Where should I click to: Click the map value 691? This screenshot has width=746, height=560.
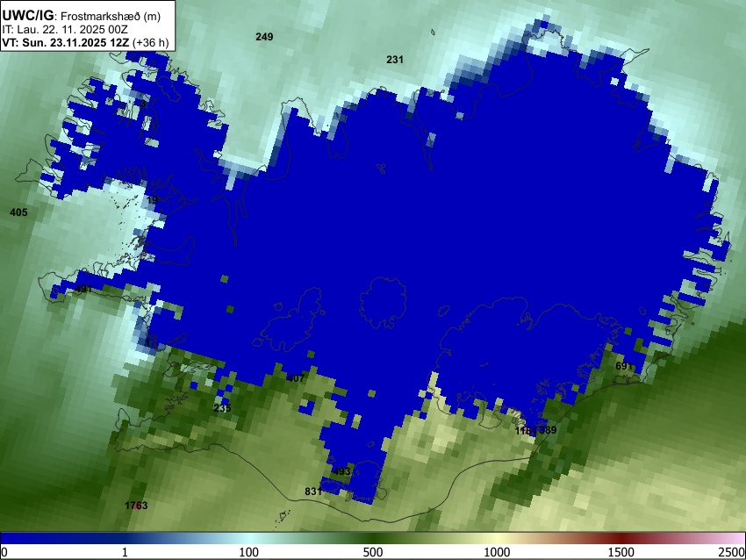click(624, 366)
